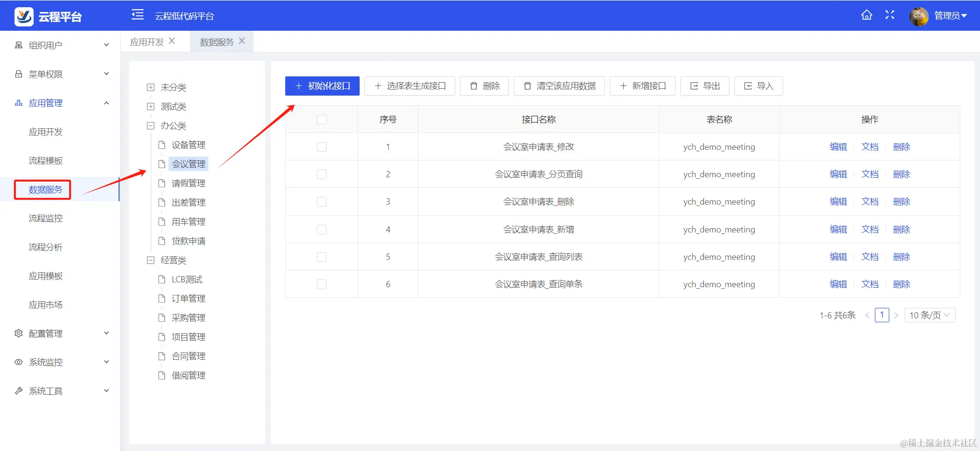The image size is (980, 451).
Task: Open the 配置管理 gear icon
Action: coord(18,333)
